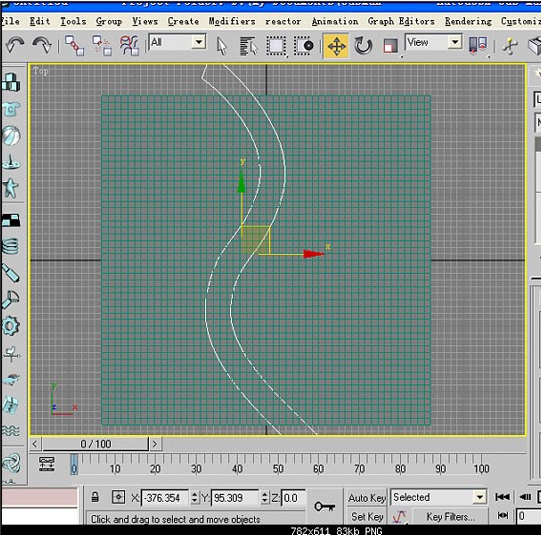The height and width of the screenshot is (535, 541).
Task: Open the Rendering menu
Action: pyautogui.click(x=468, y=21)
